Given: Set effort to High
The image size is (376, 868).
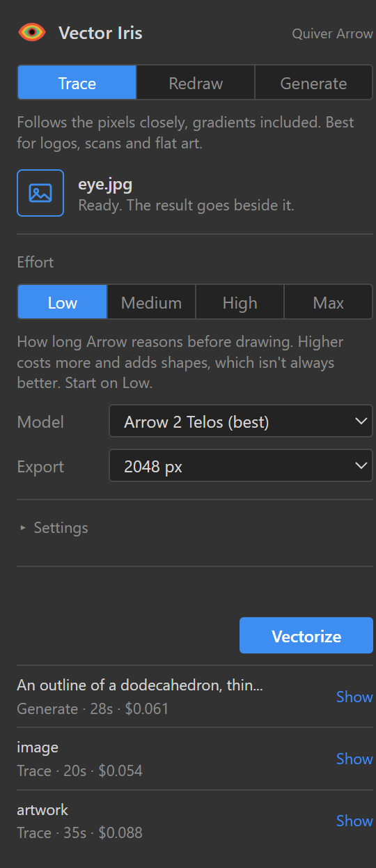Looking at the screenshot, I should 240,302.
